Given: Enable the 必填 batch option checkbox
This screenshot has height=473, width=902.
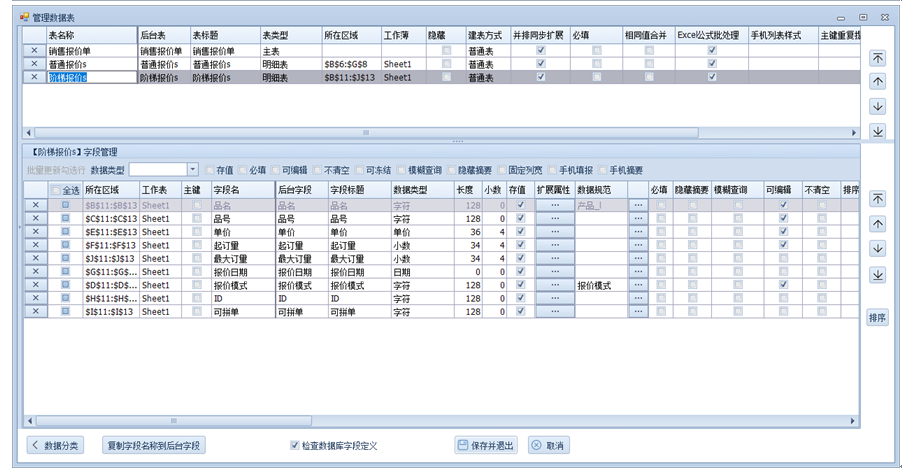Looking at the screenshot, I should [x=242, y=170].
